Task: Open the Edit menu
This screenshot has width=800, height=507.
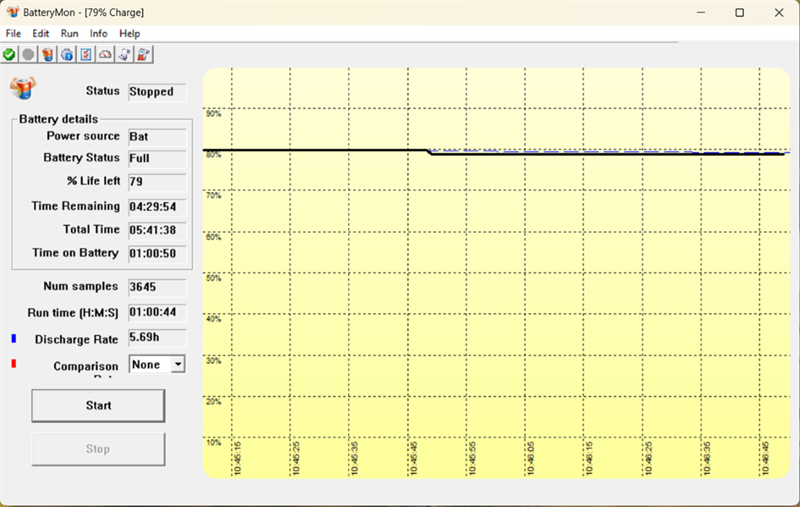Action: click(x=41, y=33)
